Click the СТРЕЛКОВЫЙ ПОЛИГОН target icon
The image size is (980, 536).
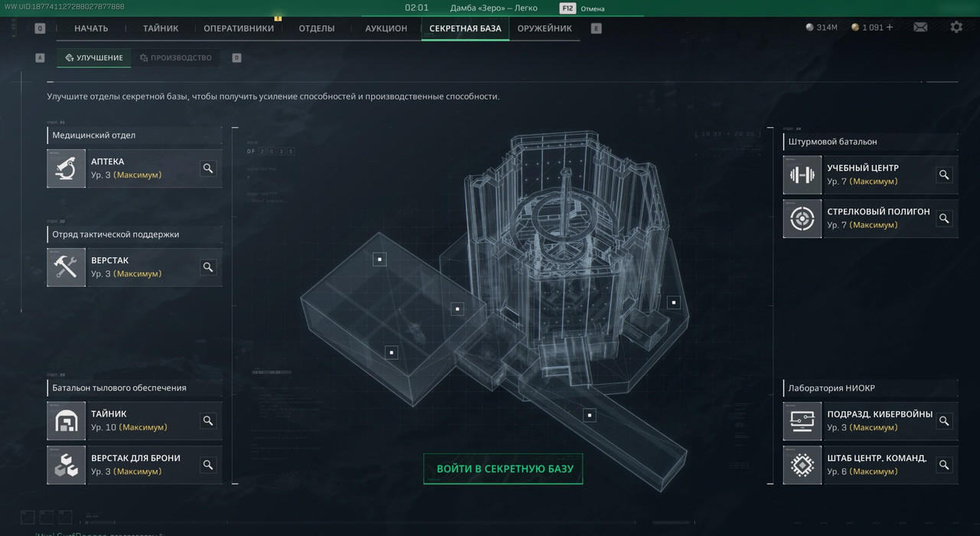(802, 219)
